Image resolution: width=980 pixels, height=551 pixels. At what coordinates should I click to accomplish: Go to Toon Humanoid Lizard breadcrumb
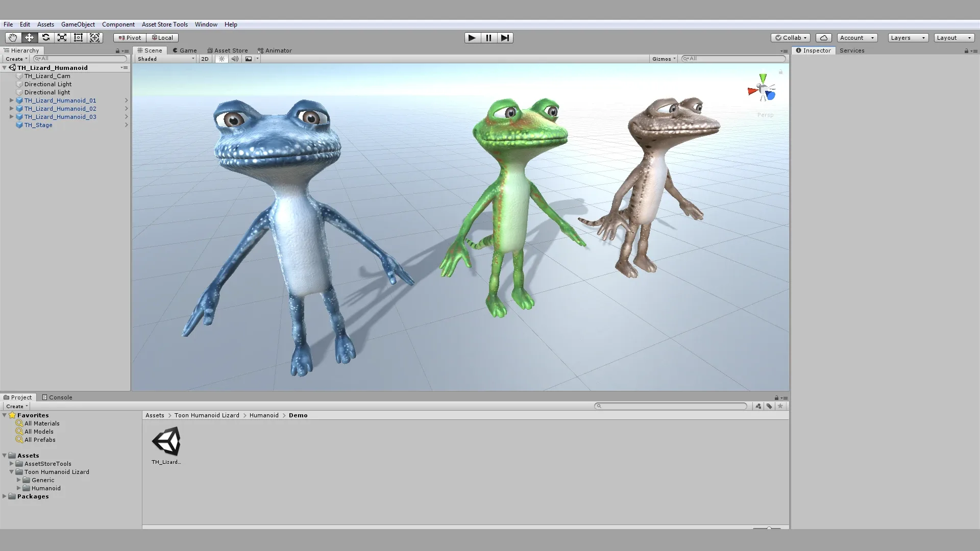pyautogui.click(x=207, y=415)
